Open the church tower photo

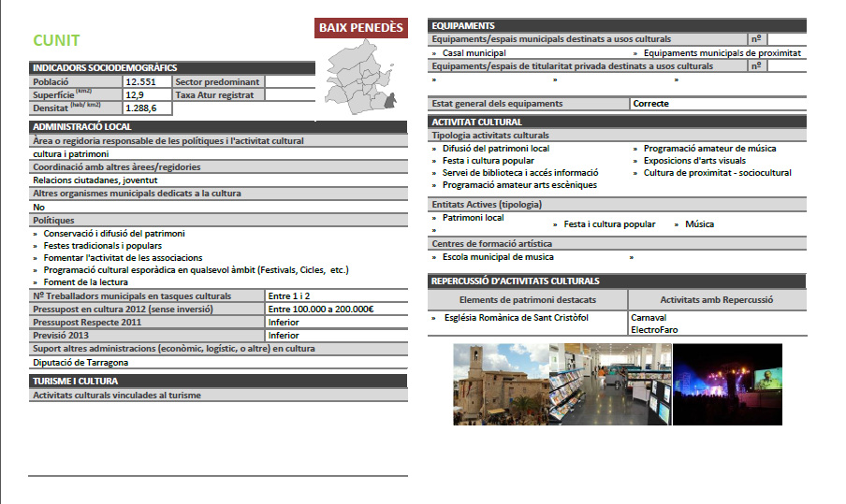click(502, 384)
